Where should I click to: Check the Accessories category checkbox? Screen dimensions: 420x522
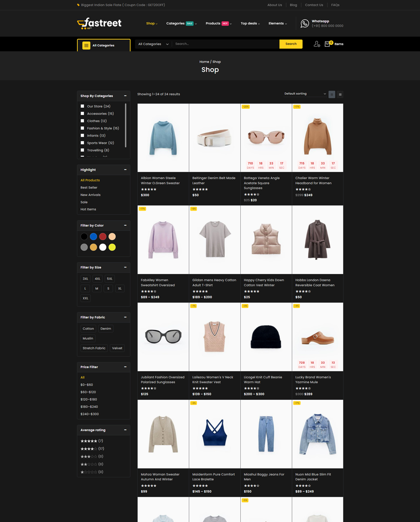[x=82, y=114]
